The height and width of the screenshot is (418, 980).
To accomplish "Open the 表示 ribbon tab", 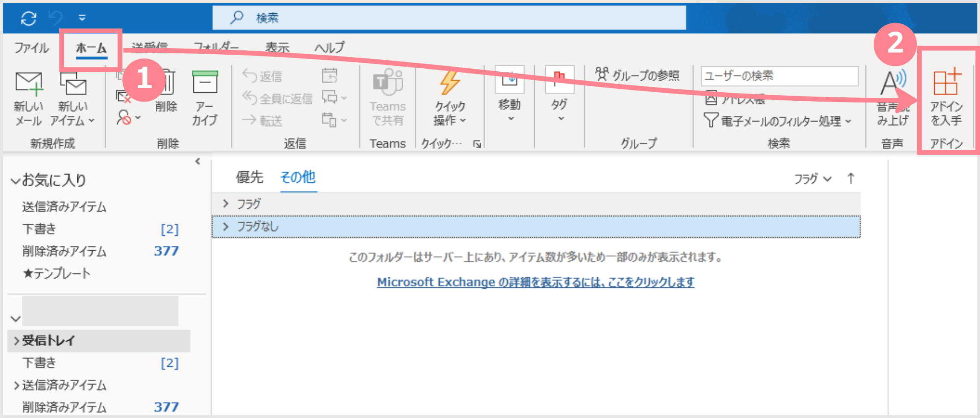I will [x=277, y=47].
